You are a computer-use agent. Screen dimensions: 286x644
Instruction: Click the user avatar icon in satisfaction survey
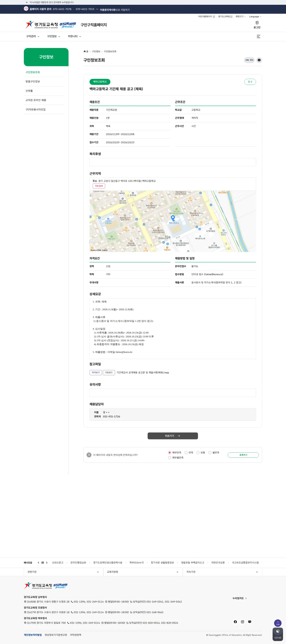89,455
